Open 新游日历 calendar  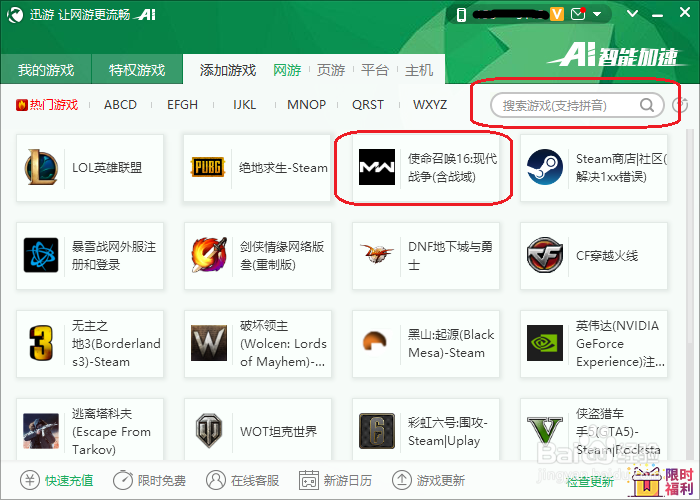pyautogui.click(x=335, y=480)
